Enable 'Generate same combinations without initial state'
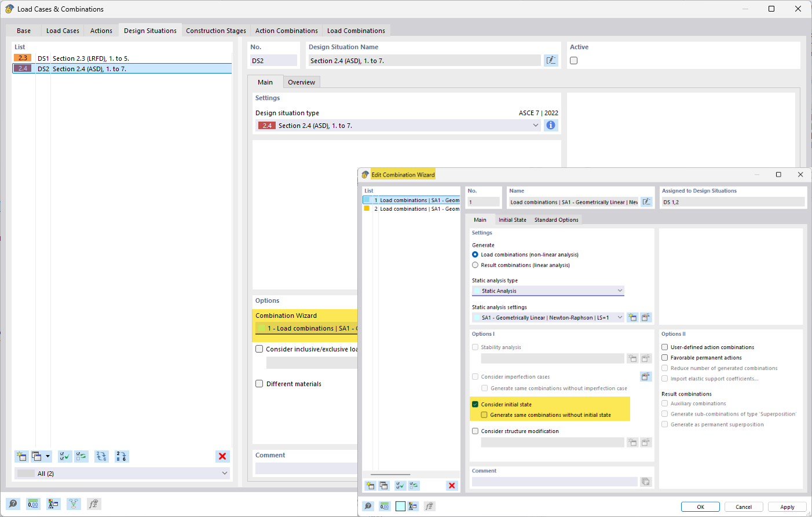 [484, 415]
